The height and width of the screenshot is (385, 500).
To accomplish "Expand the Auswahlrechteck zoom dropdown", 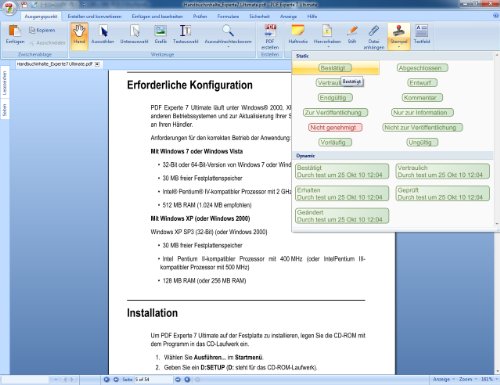I will coord(228,47).
